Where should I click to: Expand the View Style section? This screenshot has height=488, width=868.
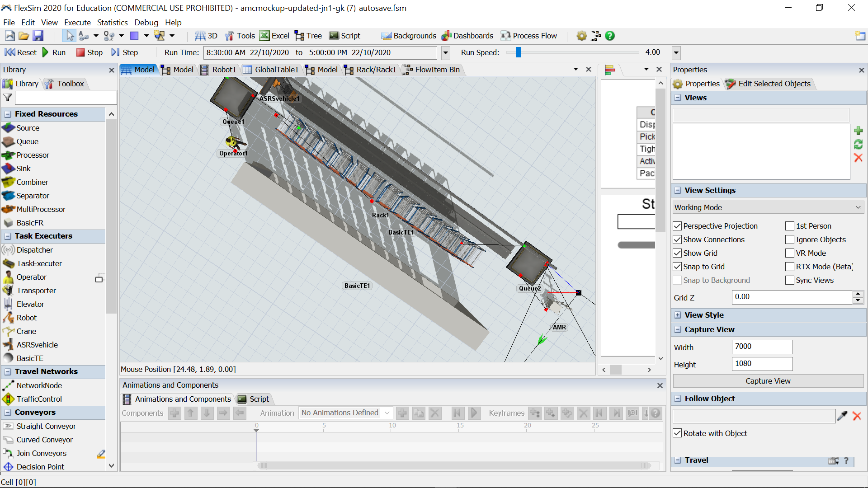pos(678,315)
